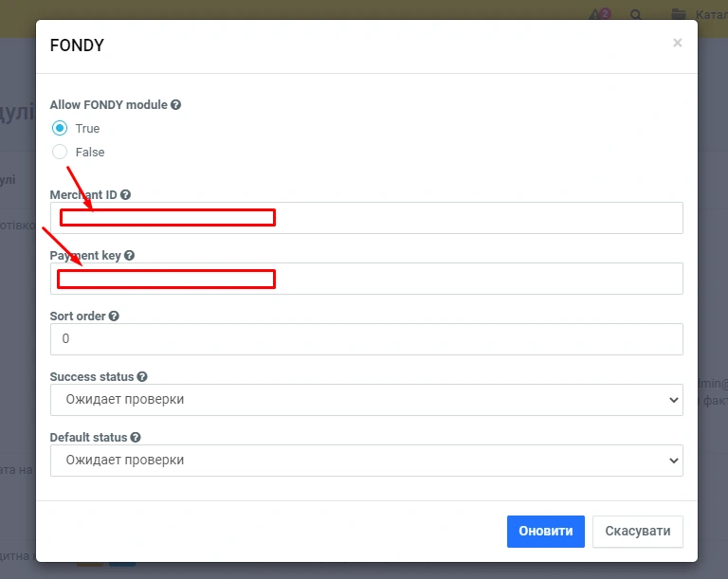
Task: Click the Merchant ID help icon
Action: coord(125,195)
